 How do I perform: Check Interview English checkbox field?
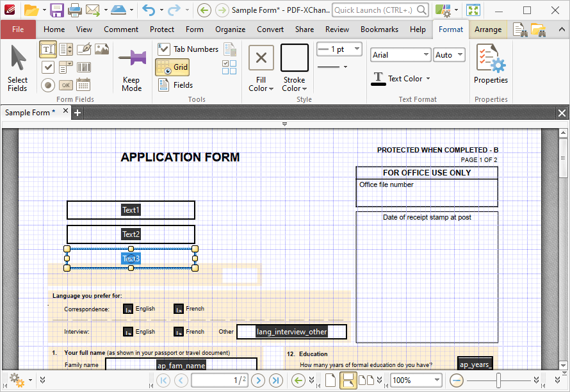click(x=128, y=332)
